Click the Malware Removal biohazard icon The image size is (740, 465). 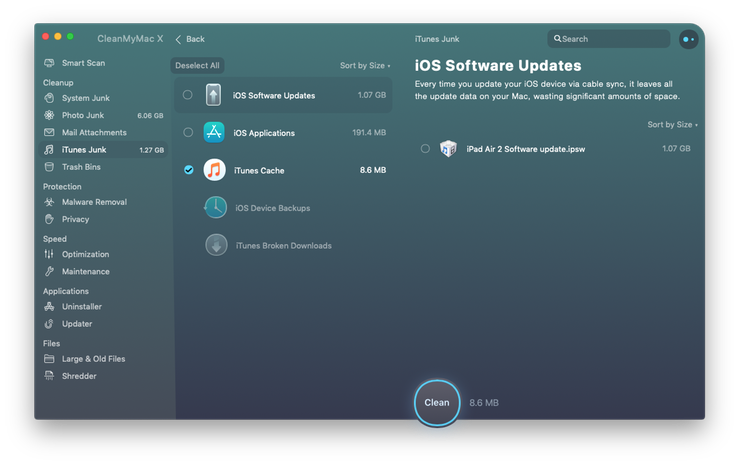[x=49, y=202]
